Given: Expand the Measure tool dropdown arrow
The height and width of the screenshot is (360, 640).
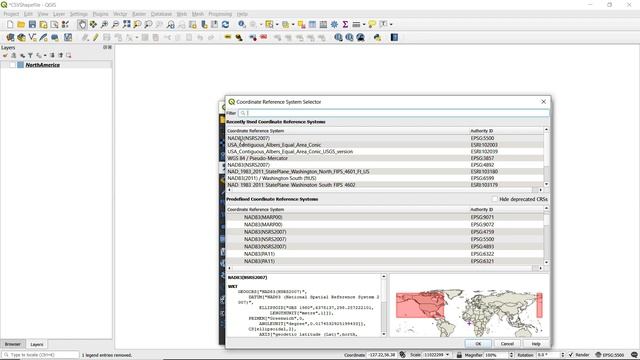Looking at the screenshot, I should coord(364,24).
